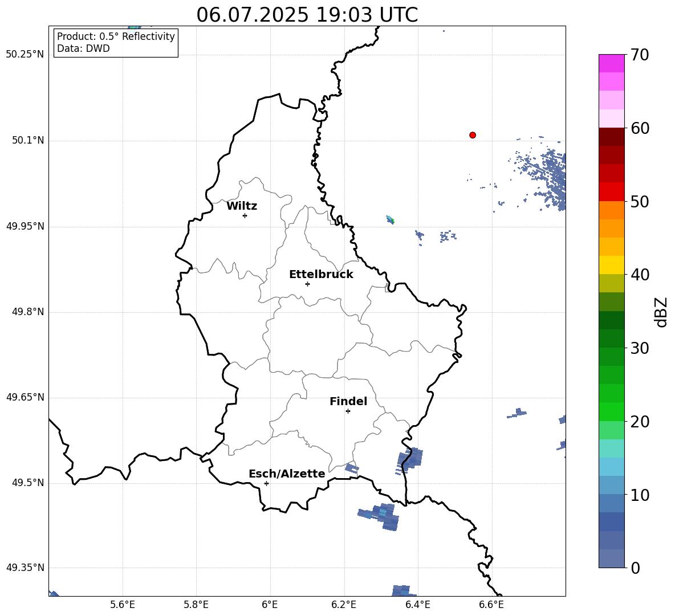675x616 pixels.
Task: Click the bright green colorbar segment above 20
Action: [612, 411]
